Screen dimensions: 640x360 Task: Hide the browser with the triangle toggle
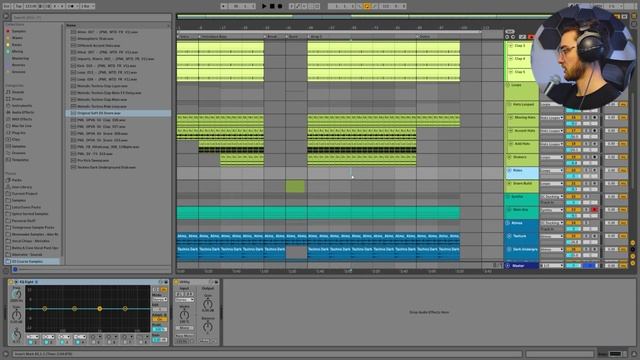pyautogui.click(x=6, y=17)
